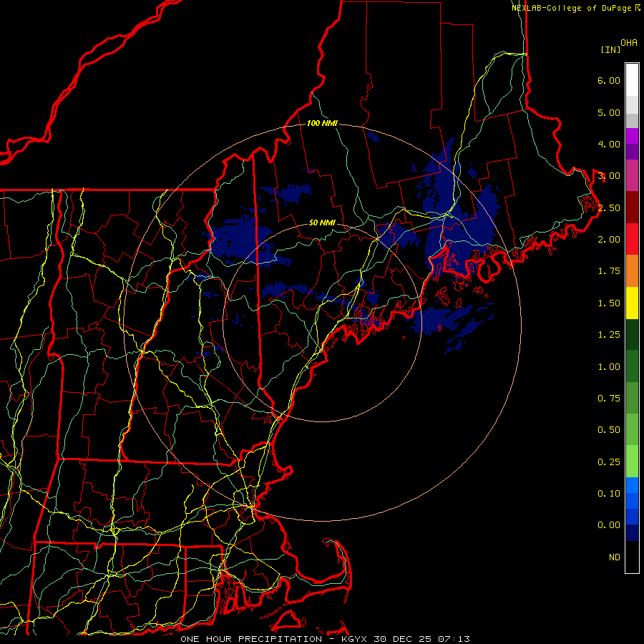This screenshot has height=644, width=644.
Task: Click the 07:13 timestamp
Action: tap(454, 639)
